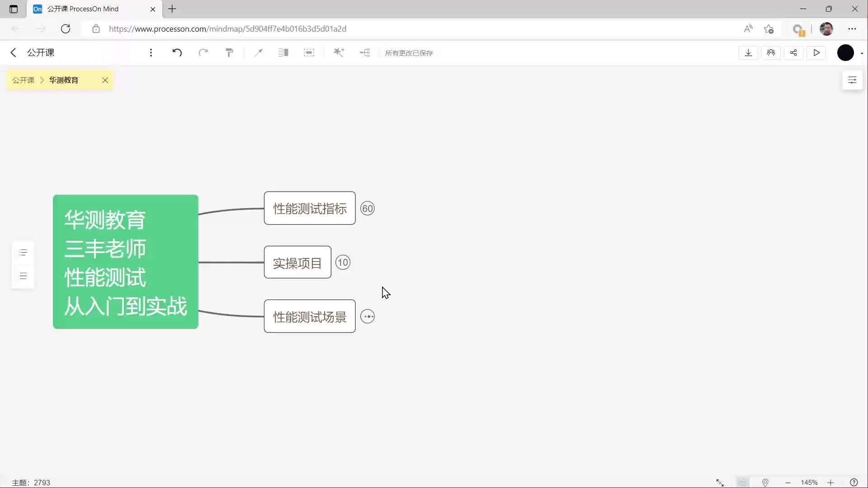Screen dimensions: 868x488
Task: Open the right-side settings panel icon
Action: 853,80
